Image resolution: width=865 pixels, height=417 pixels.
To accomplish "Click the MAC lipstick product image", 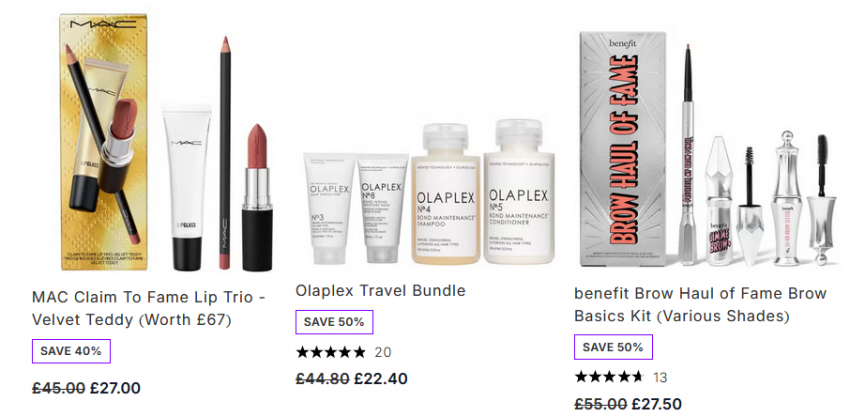I will coord(257,197).
